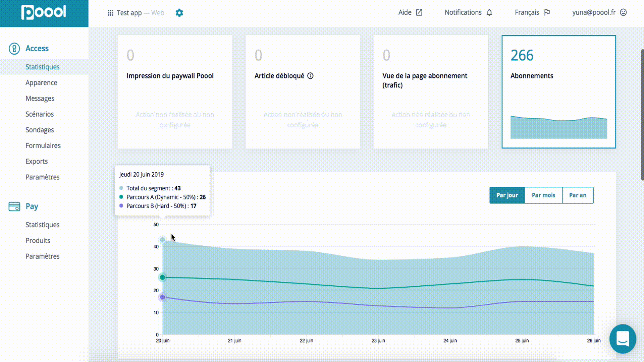Click Article débloqué info icon

[310, 76]
